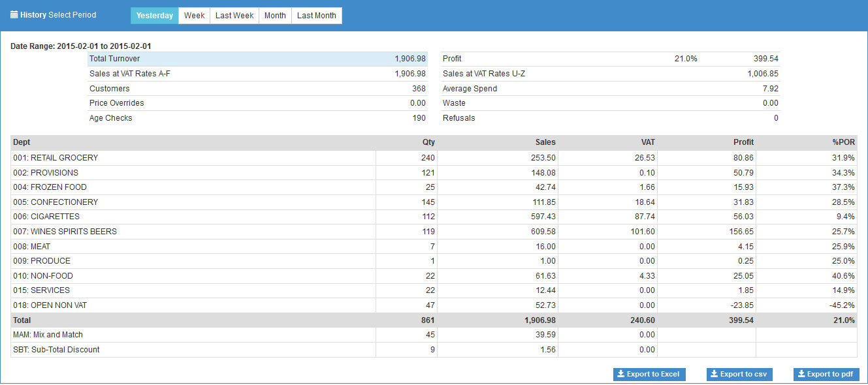Open the Month period tab

coord(275,16)
